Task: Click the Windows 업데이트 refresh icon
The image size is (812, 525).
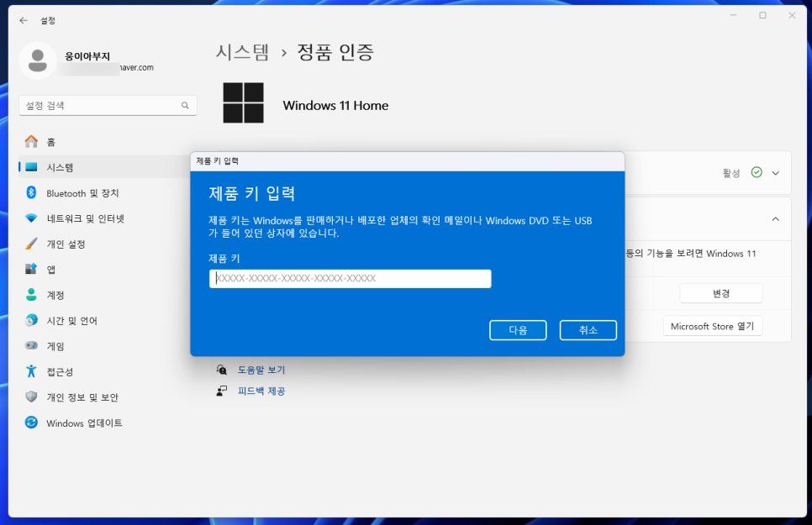Action: coord(32,423)
